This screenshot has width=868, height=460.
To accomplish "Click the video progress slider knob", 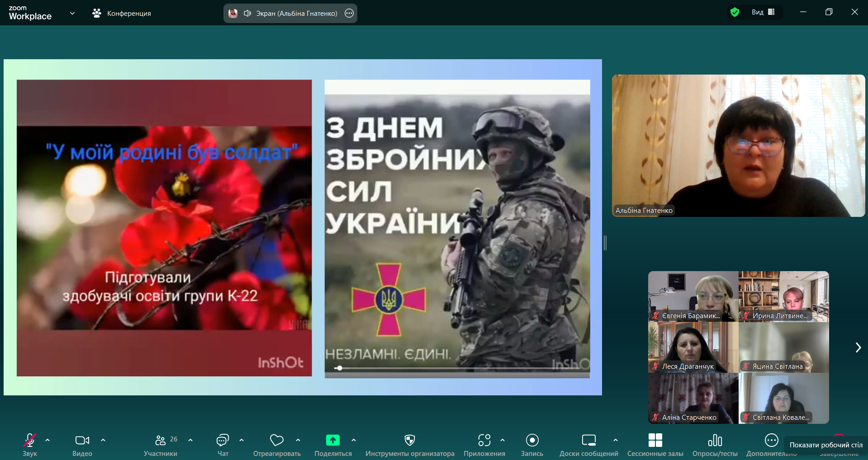I will pyautogui.click(x=339, y=368).
